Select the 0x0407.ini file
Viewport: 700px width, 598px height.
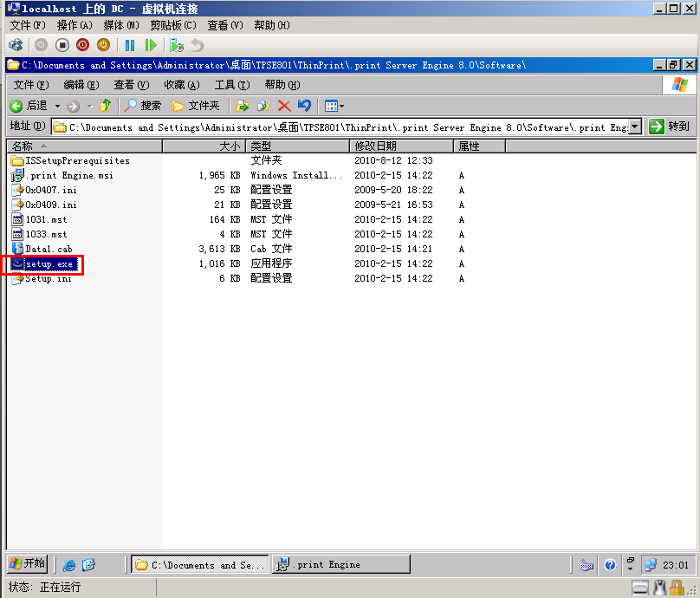pyautogui.click(x=44, y=191)
